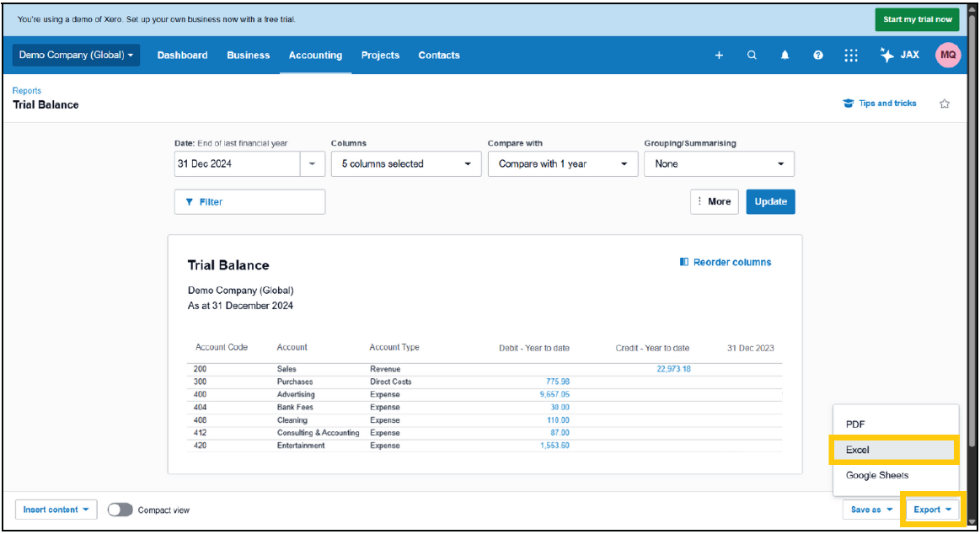Choose Excel from export menu

894,450
